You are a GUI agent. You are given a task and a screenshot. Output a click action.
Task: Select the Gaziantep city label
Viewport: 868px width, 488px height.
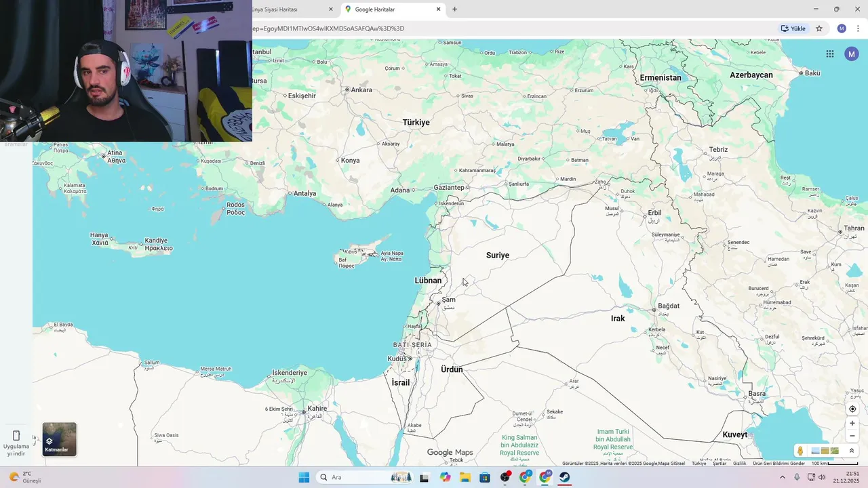pyautogui.click(x=449, y=188)
